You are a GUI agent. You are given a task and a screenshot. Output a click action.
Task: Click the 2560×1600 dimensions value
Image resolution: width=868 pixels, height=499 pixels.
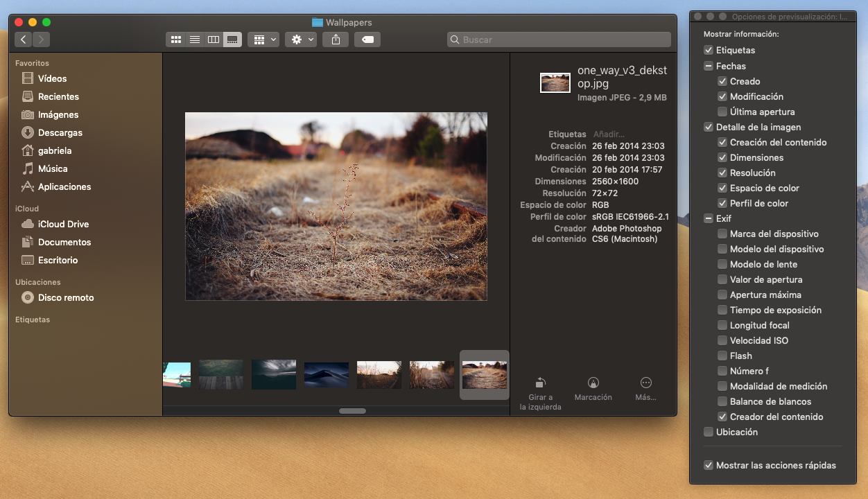(x=615, y=182)
